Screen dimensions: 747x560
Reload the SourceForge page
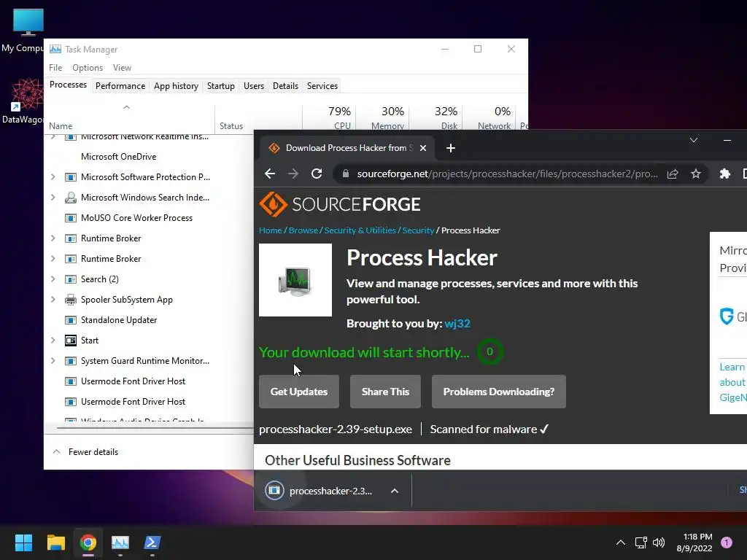click(x=317, y=174)
